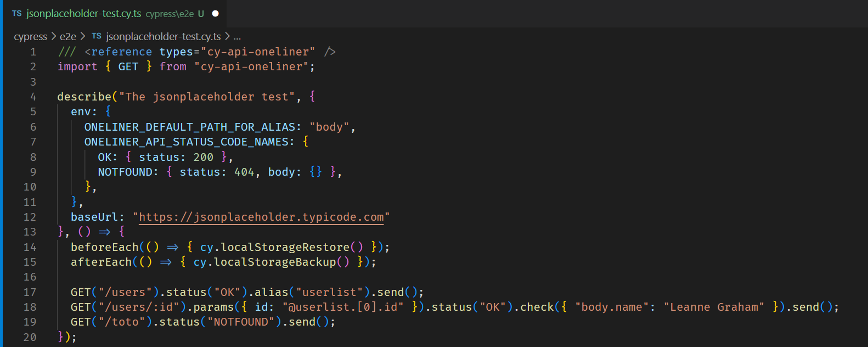
Task: Click localStorageBackup method call
Action: (x=275, y=262)
